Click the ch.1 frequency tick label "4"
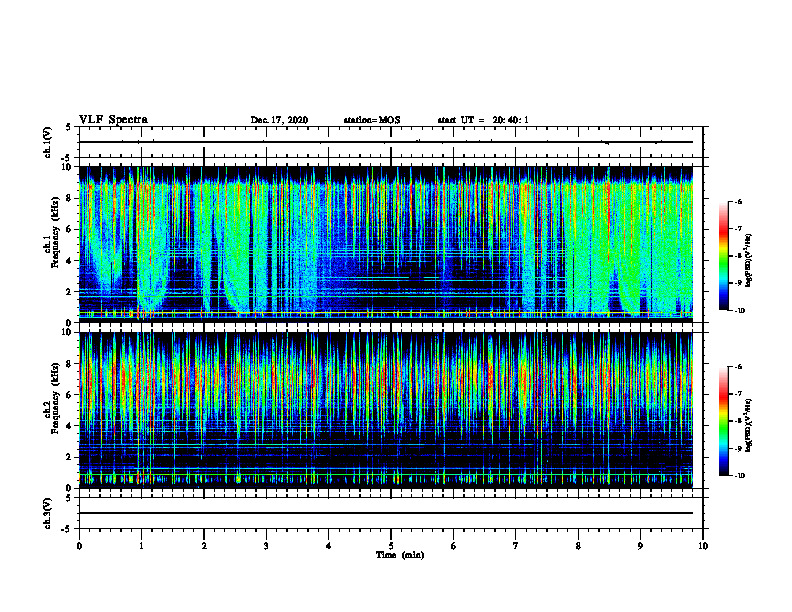 click(70, 261)
